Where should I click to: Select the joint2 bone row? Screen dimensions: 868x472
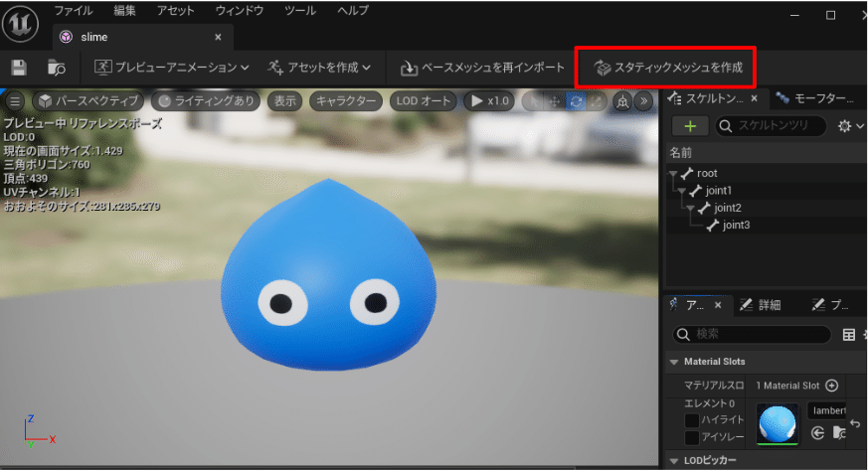(767, 208)
